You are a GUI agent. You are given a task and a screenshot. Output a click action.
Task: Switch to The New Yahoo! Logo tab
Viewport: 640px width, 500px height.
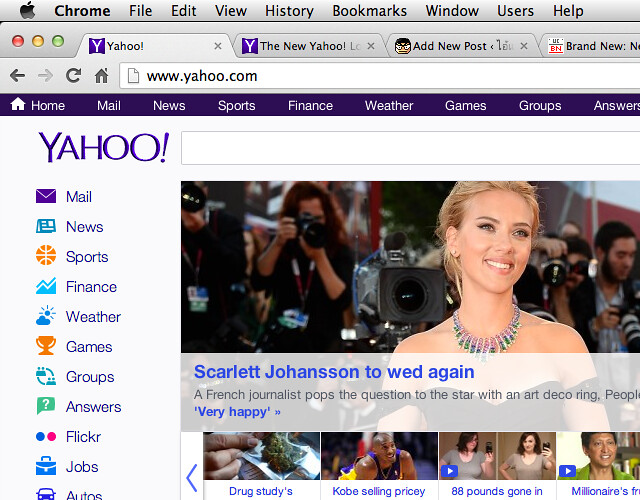click(310, 46)
